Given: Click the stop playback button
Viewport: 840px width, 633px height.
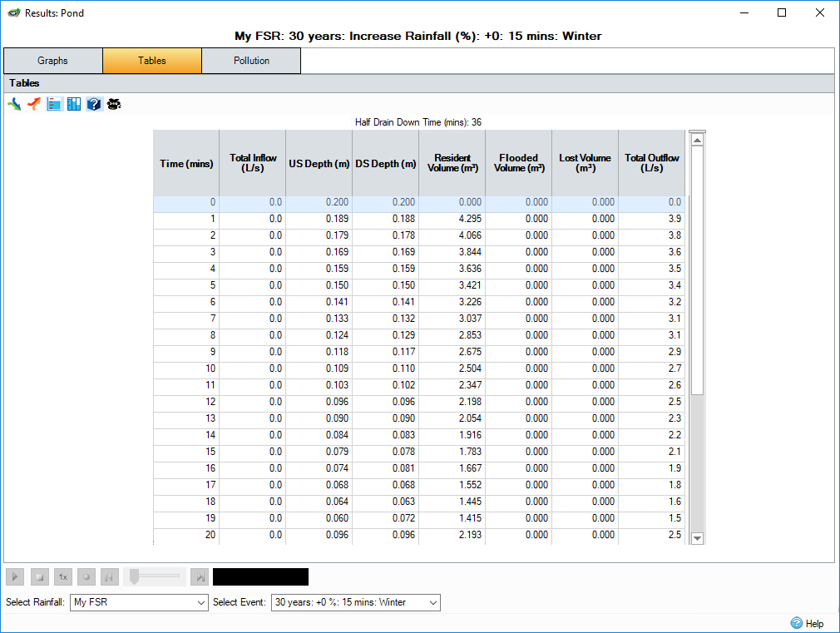Looking at the screenshot, I should [40, 577].
